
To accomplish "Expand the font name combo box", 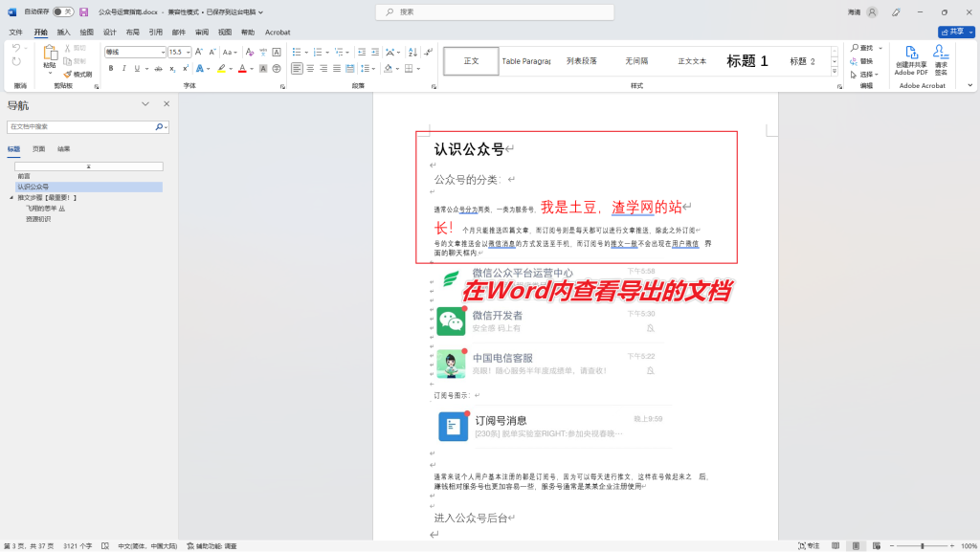I will pyautogui.click(x=164, y=51).
